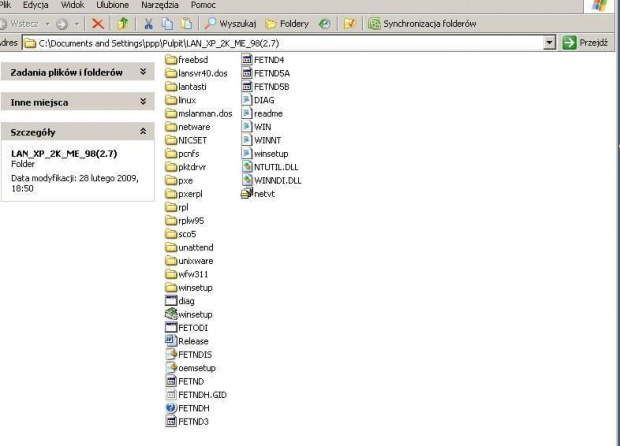Select the FETODI file
Image resolution: width=620 pixels, height=446 pixels.
coord(187,328)
